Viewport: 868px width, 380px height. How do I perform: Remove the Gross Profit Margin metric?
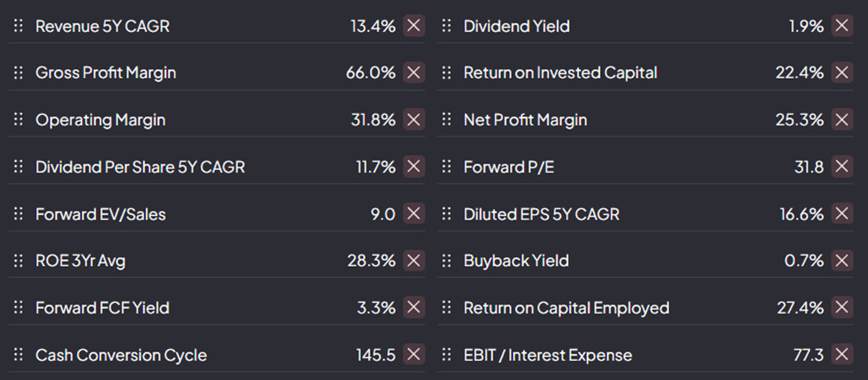[x=414, y=73]
